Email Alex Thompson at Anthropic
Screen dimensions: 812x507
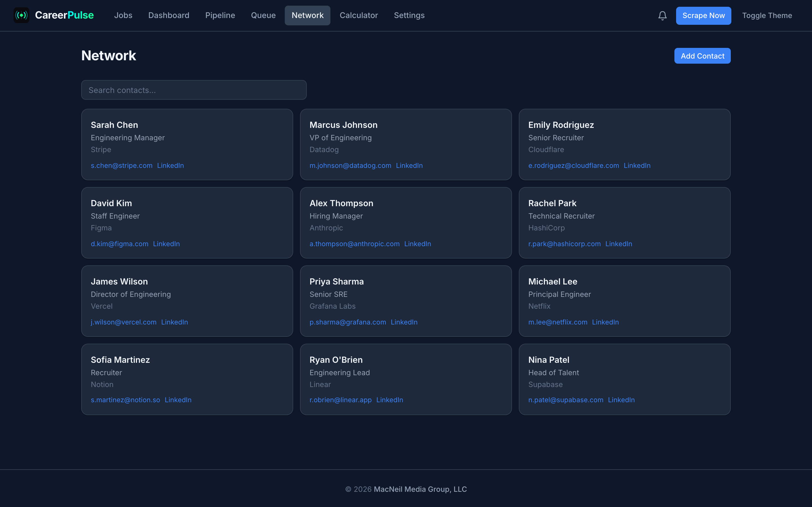[354, 244]
